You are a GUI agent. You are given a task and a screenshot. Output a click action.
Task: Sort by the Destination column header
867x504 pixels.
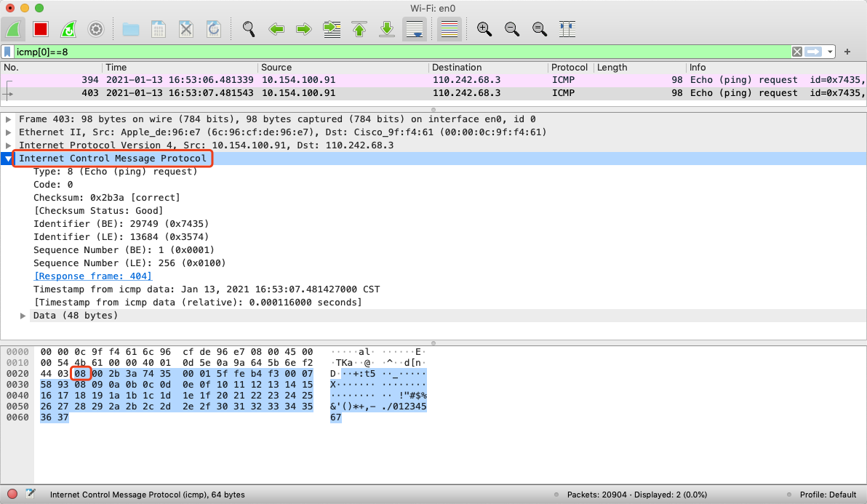click(488, 68)
